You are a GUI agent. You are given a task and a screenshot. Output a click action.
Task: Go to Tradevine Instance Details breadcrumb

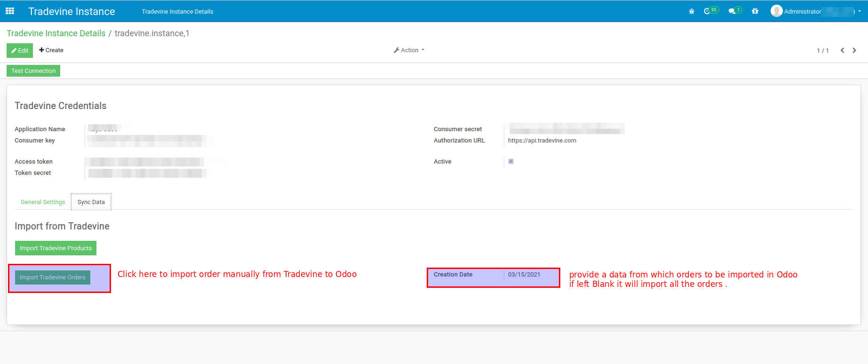click(x=56, y=33)
